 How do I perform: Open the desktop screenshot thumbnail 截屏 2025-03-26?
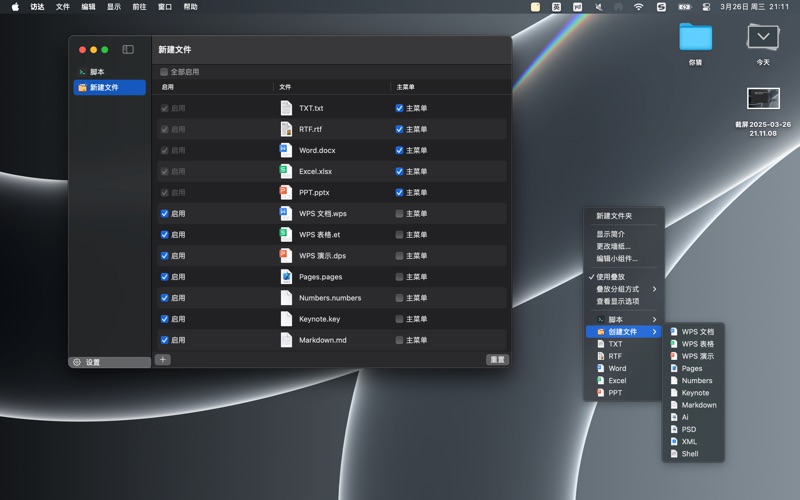(x=763, y=98)
